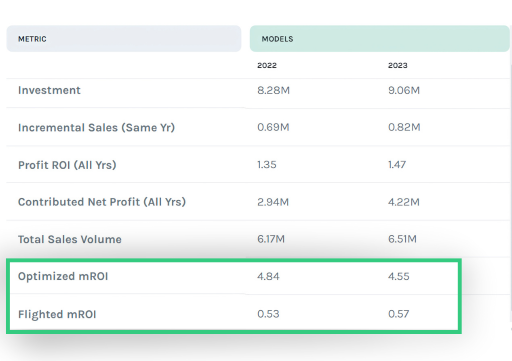This screenshot has height=361, width=512.
Task: Click the Investment row label
Action: pos(49,90)
